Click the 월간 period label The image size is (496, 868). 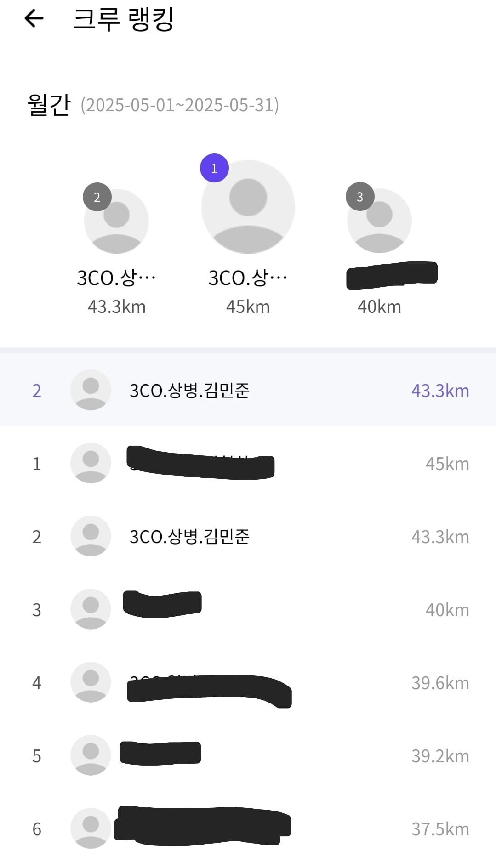pyautogui.click(x=49, y=105)
